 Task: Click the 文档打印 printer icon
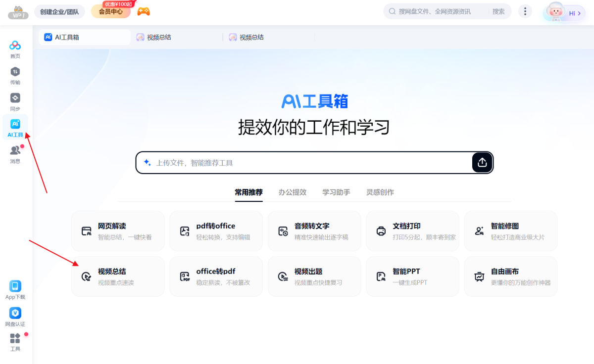point(381,231)
